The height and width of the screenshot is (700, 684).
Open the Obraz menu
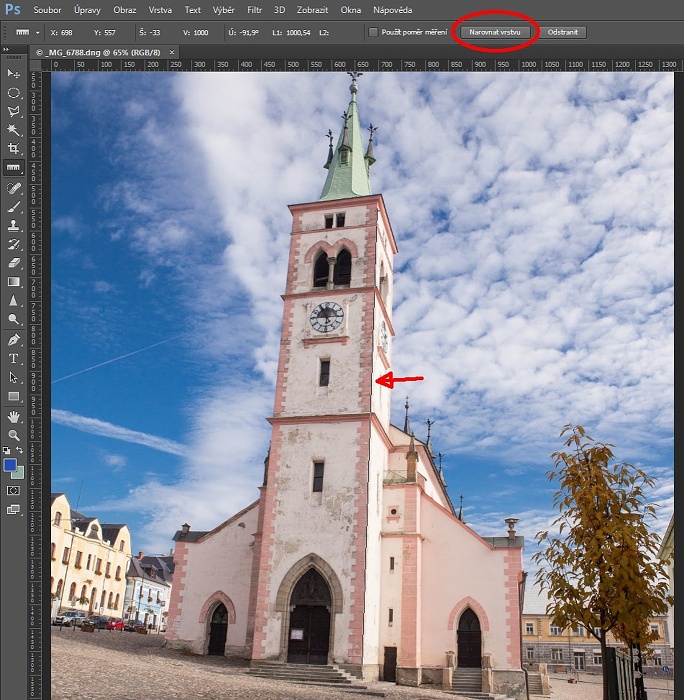(125, 9)
